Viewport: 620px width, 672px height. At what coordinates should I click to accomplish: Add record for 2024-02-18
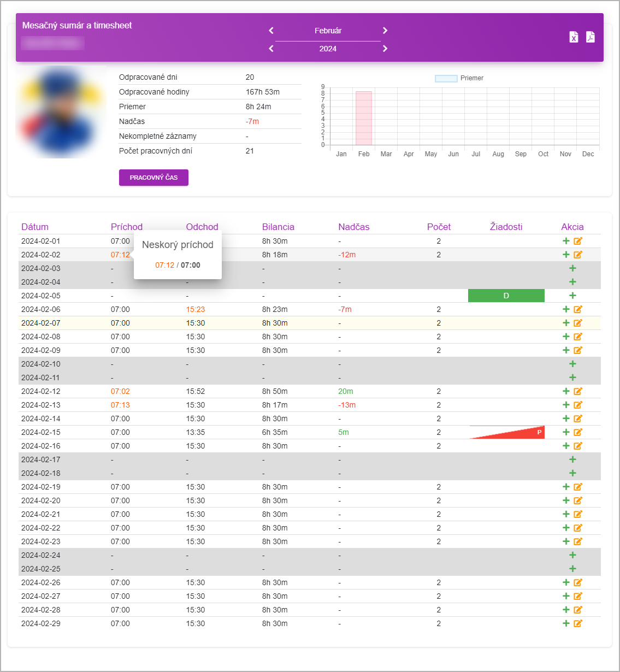point(572,473)
